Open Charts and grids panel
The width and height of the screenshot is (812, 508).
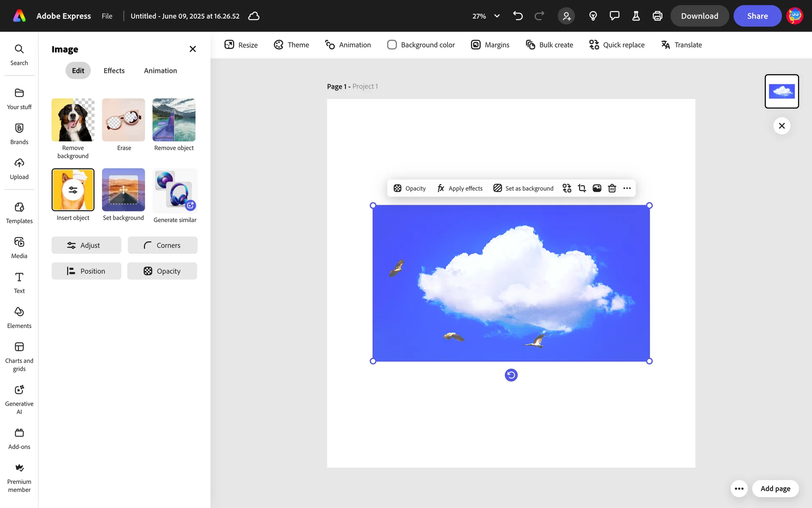pos(19,356)
